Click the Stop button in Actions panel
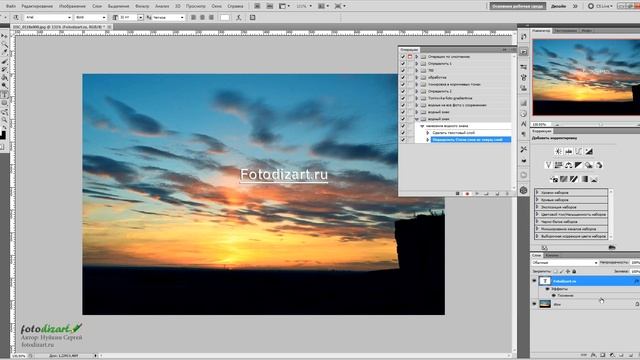 point(458,193)
